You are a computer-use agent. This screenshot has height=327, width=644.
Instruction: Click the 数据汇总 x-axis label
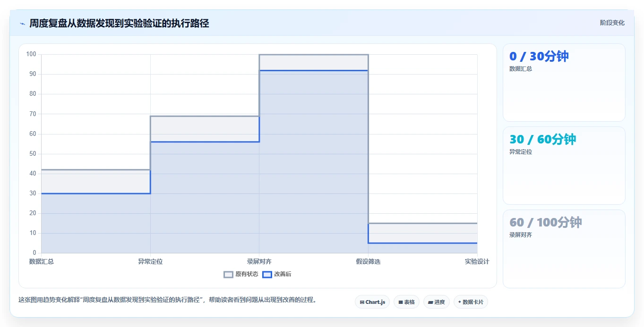[42, 261]
